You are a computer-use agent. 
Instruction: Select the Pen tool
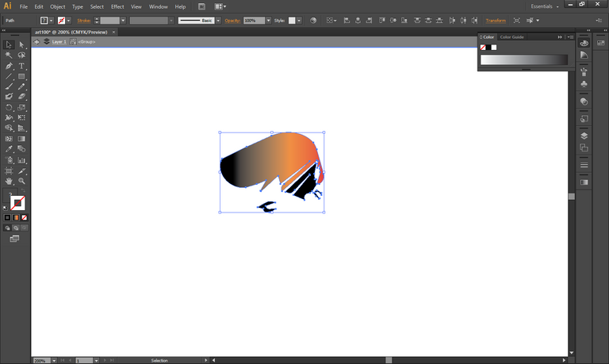click(9, 66)
